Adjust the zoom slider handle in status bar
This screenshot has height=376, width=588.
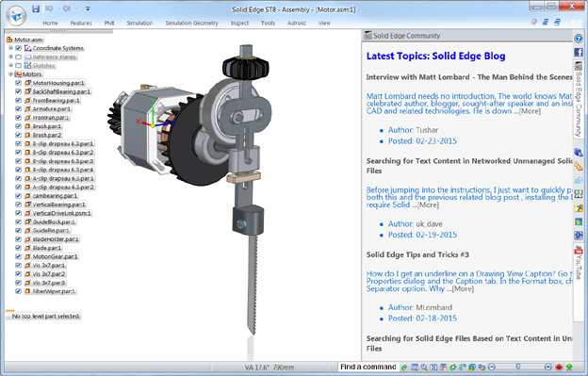pyautogui.click(x=518, y=367)
